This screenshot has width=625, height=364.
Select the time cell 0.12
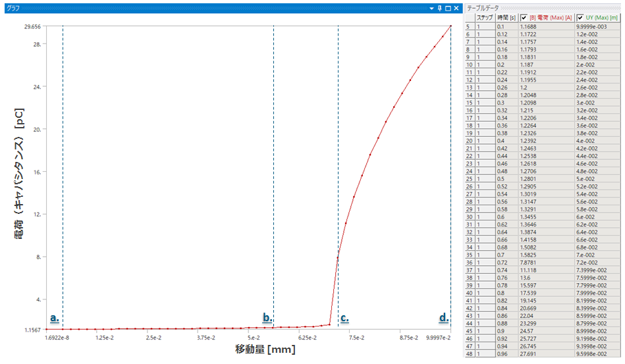pyautogui.click(x=506, y=34)
